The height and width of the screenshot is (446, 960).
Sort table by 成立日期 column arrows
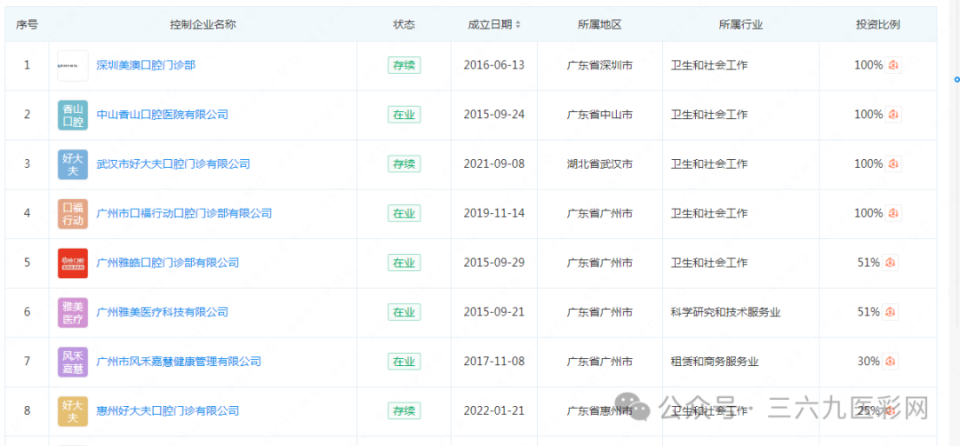click(x=519, y=25)
